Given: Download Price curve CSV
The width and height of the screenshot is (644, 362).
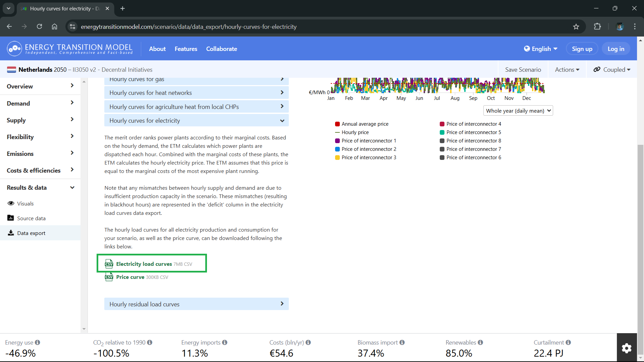Looking at the screenshot, I should pyautogui.click(x=130, y=277).
